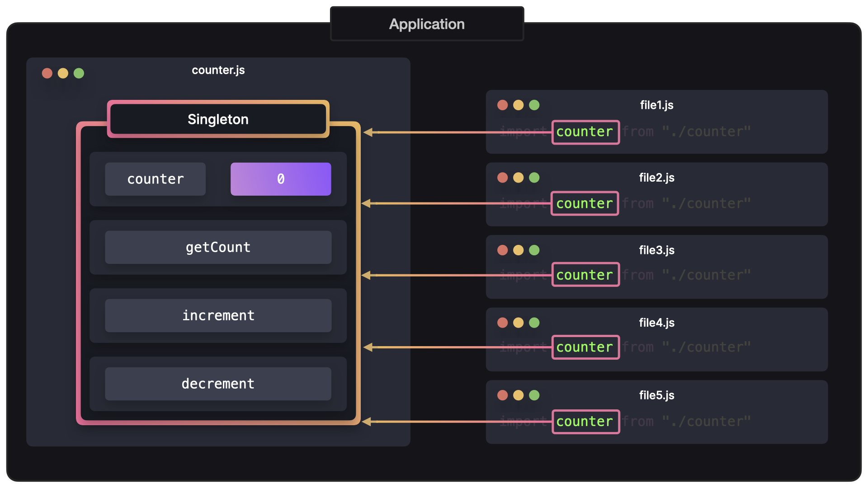Select the counter import in file3.js
Image resolution: width=868 pixels, height=488 pixels.
(x=583, y=275)
